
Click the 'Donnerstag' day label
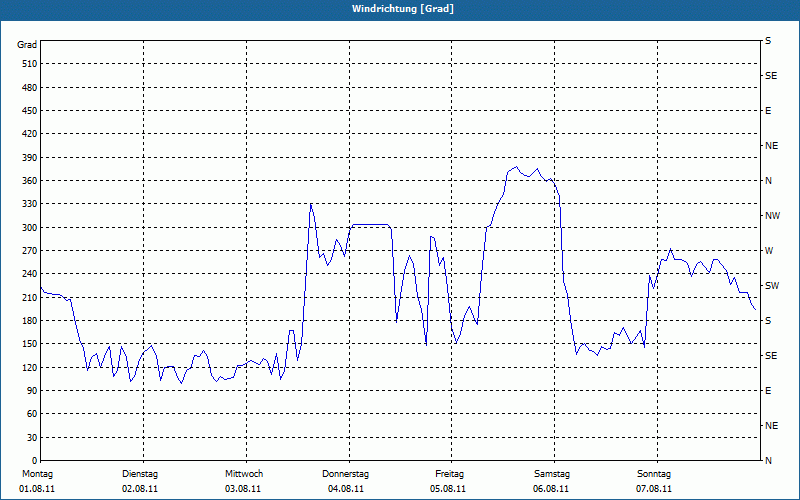[x=345, y=474]
